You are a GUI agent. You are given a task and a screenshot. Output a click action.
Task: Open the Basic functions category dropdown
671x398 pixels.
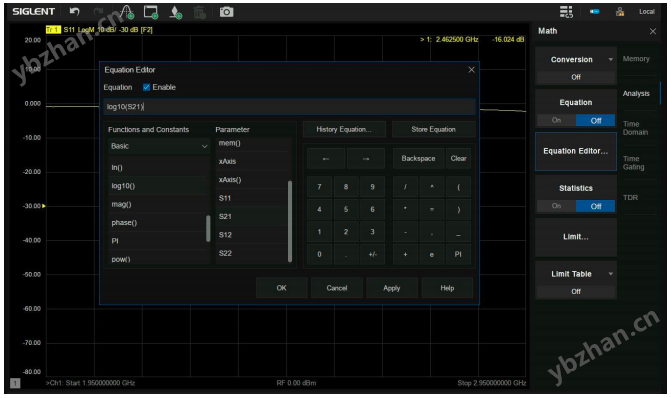coord(158,146)
